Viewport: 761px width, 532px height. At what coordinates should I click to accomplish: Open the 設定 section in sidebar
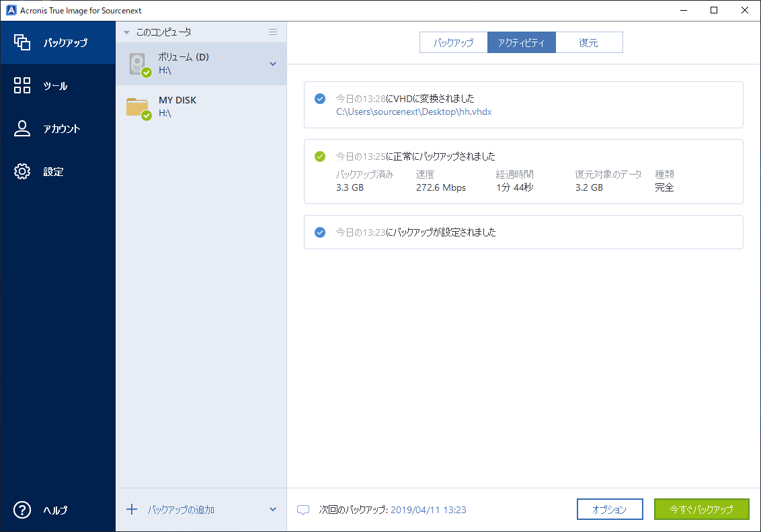click(58, 171)
